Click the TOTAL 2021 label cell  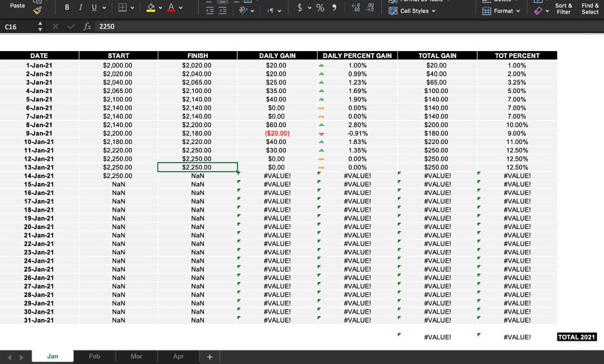click(x=577, y=337)
